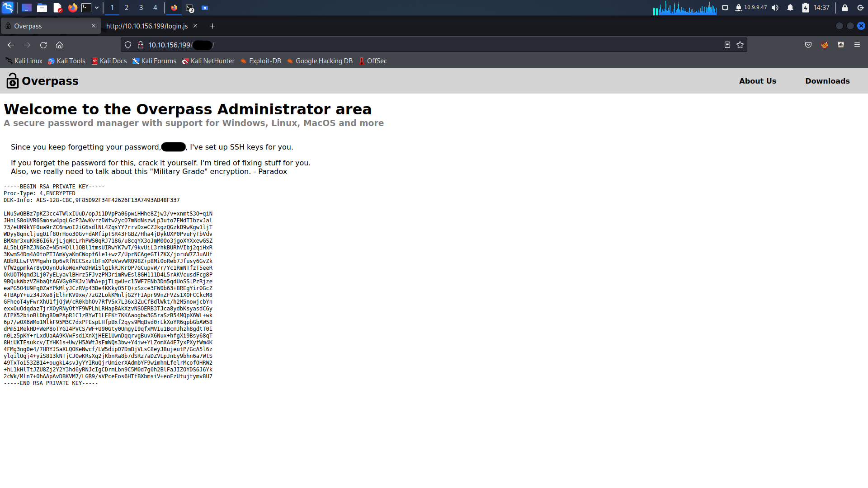Launch the text editor from the panel
This screenshot has width=868, height=488.
(x=57, y=8)
